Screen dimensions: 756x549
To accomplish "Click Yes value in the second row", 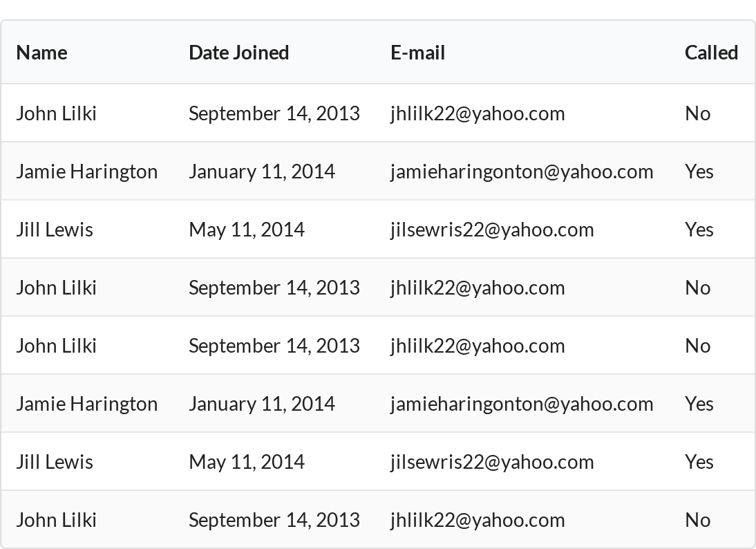I will pyautogui.click(x=699, y=171).
